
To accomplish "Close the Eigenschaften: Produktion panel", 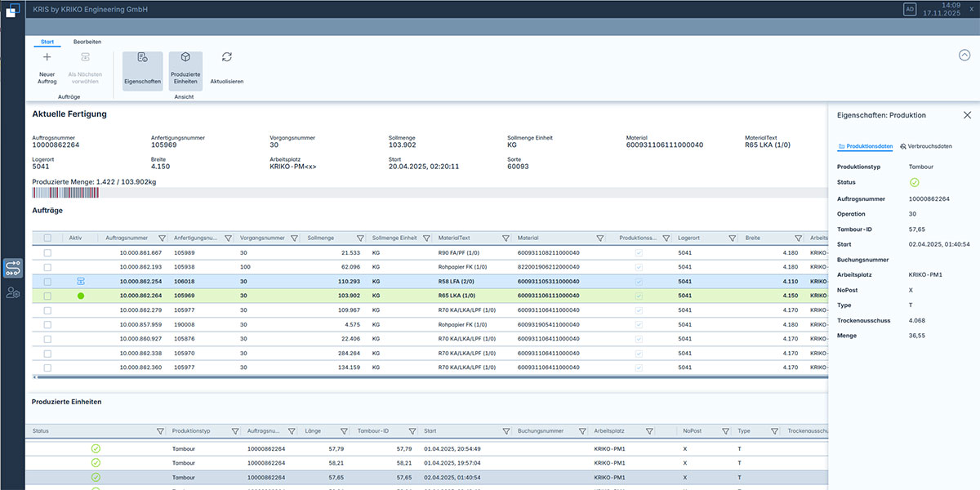I will click(x=967, y=115).
